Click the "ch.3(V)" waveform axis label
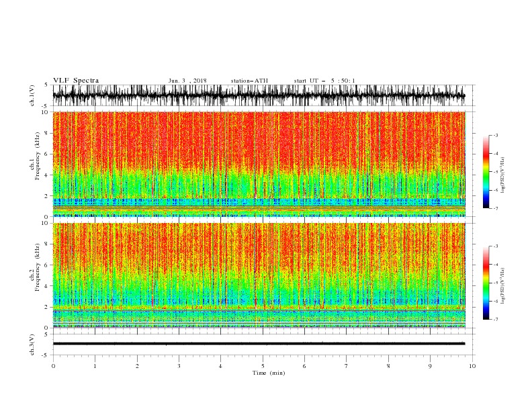Screen dimensions: 532x411 [x=32, y=345]
